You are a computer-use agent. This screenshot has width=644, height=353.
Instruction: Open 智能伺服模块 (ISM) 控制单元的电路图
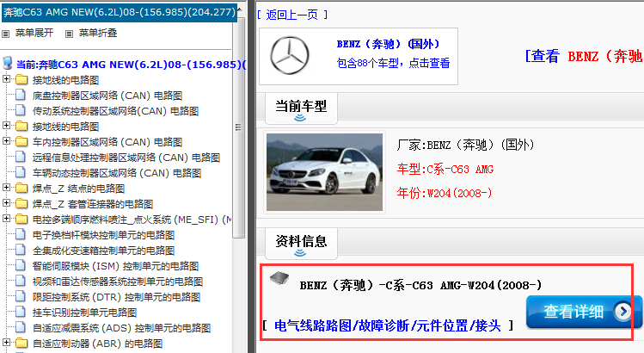115,266
